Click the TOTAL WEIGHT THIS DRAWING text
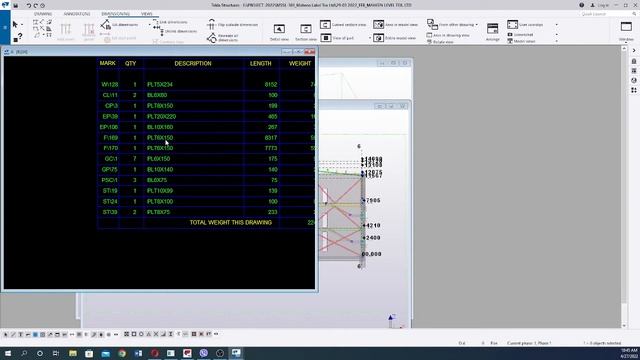This screenshot has width=640, height=360. pyautogui.click(x=231, y=222)
